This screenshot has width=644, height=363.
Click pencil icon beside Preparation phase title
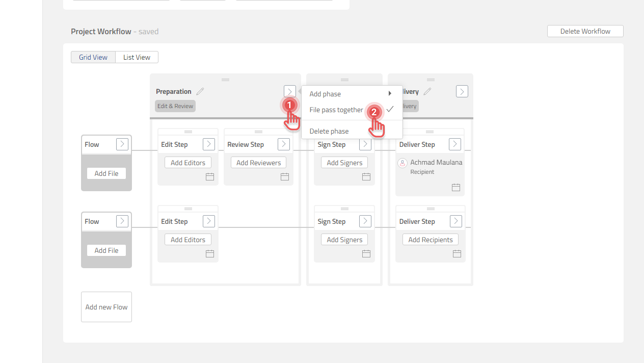point(200,91)
